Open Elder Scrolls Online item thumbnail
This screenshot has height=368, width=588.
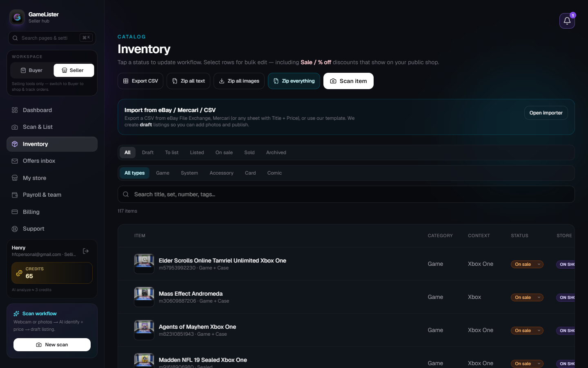[x=144, y=264]
